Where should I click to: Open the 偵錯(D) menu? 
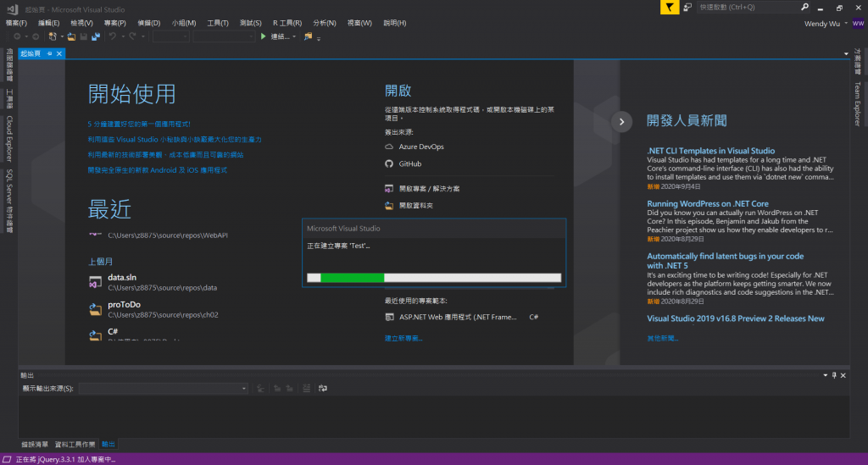[149, 23]
